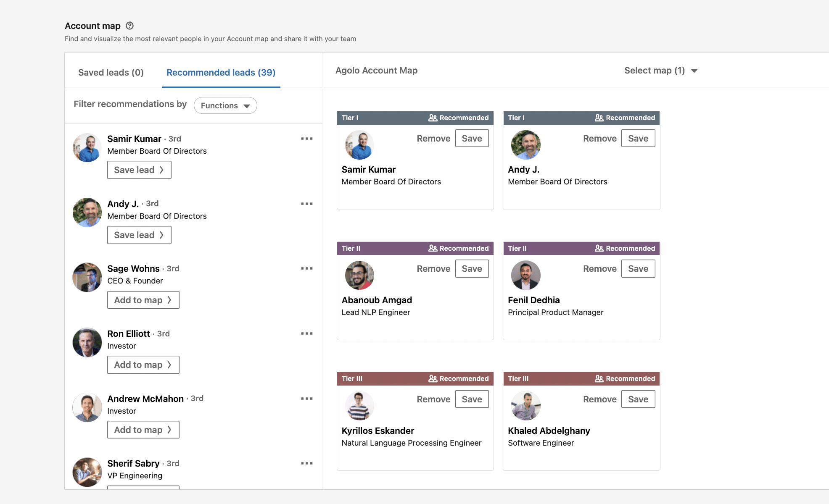Open Andrew McMahon's profile photo
Screen dimensions: 829x504
(x=87, y=407)
